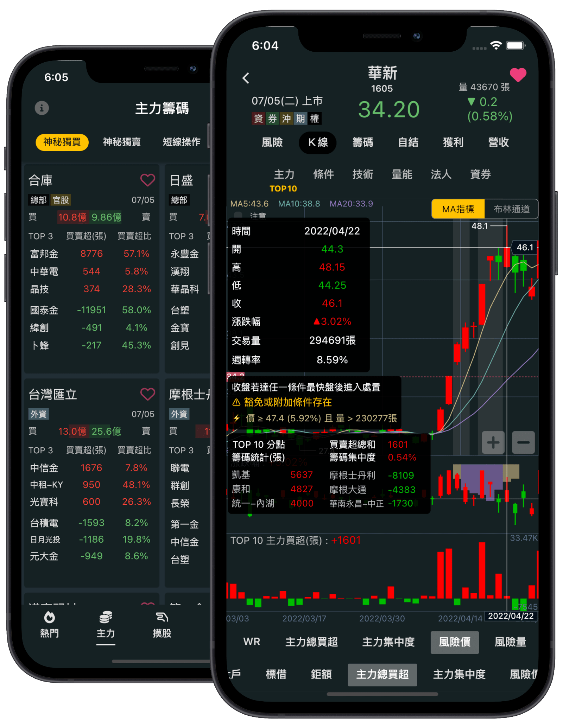Select the 神秘獨買 filter pill
The height and width of the screenshot is (728, 563).
(62, 142)
